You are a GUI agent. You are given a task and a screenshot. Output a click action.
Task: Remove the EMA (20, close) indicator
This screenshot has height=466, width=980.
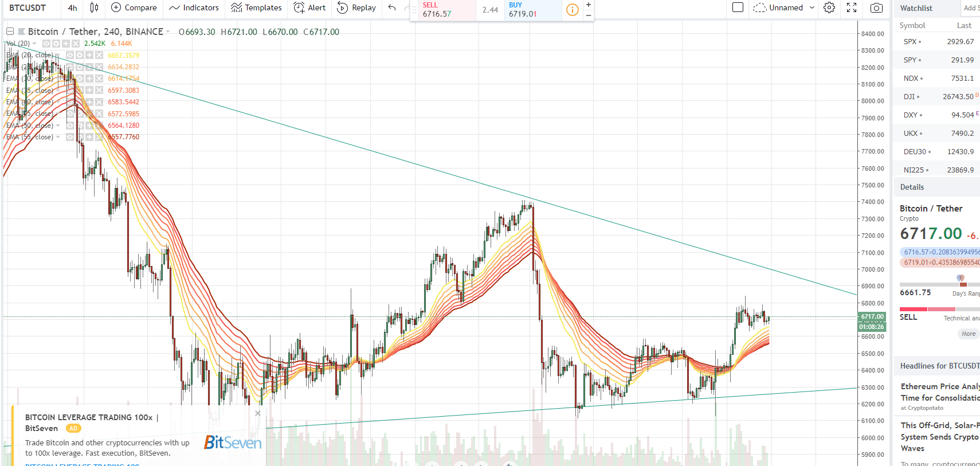(99, 55)
